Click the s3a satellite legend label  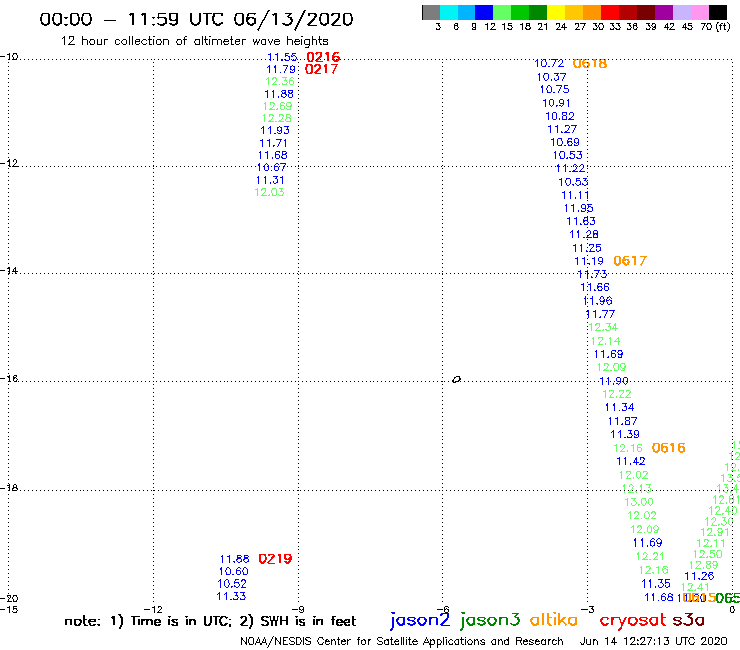[x=688, y=620]
